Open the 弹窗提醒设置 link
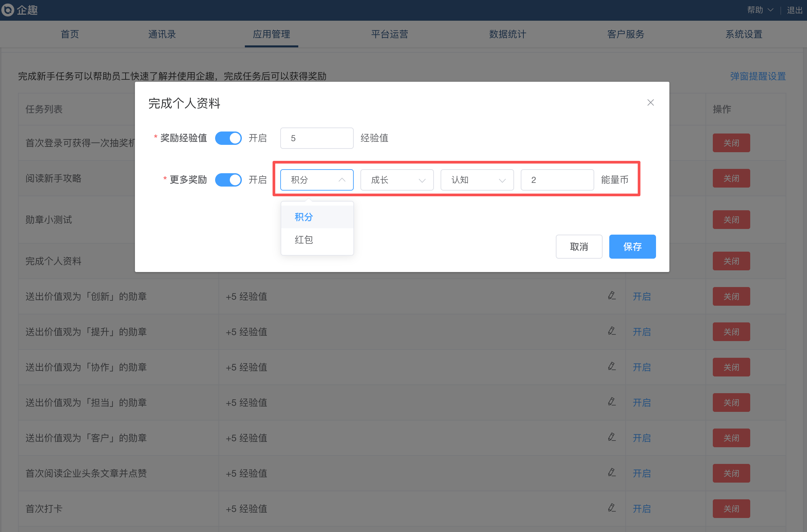The image size is (807, 532). 758,76
